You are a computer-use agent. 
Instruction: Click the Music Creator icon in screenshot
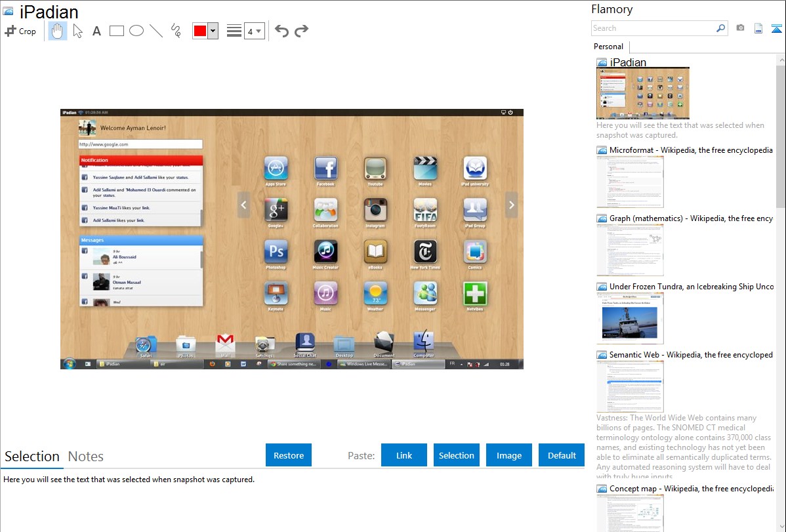[325, 252]
